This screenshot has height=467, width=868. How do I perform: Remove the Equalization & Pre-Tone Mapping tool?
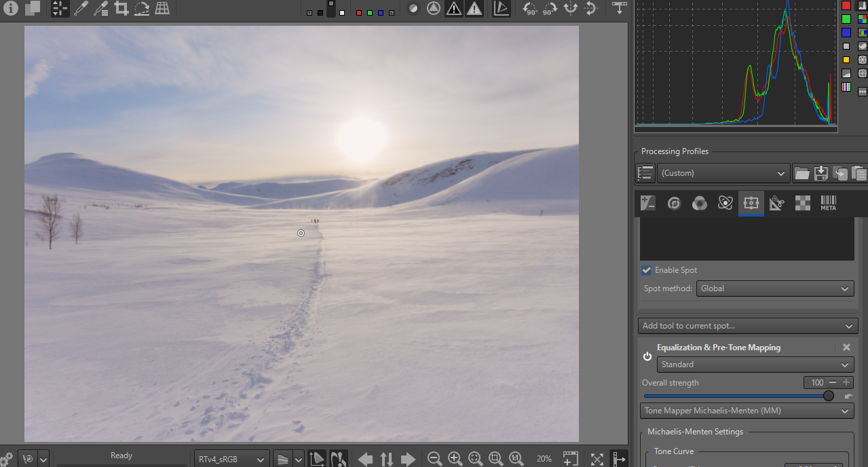[846, 347]
